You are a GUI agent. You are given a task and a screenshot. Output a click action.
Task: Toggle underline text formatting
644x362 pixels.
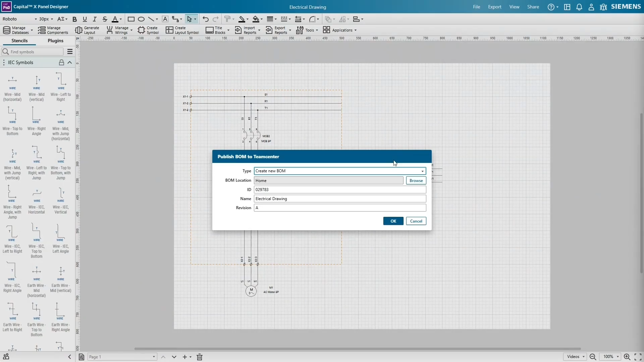point(85,19)
